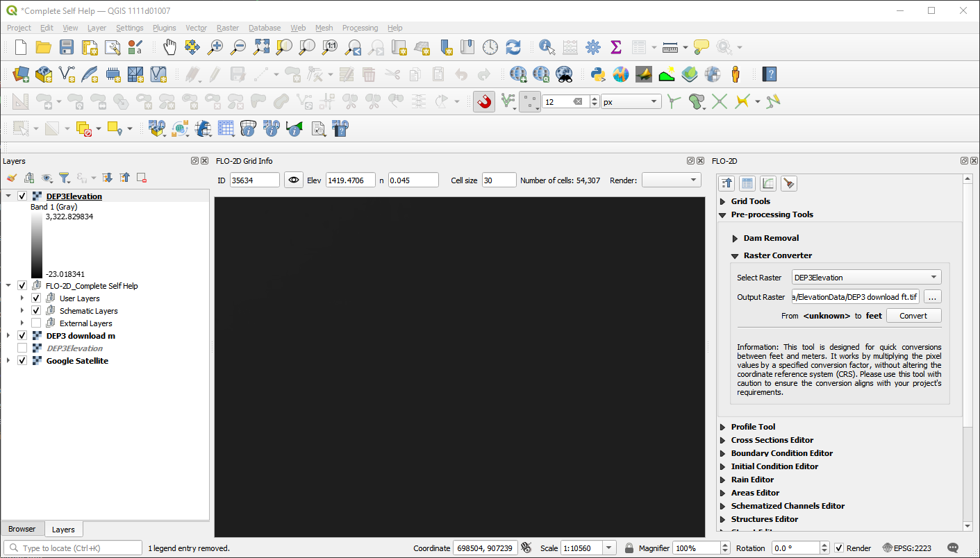Open the Messages log speech bubble icon
This screenshot has width=980, height=558.
click(953, 548)
